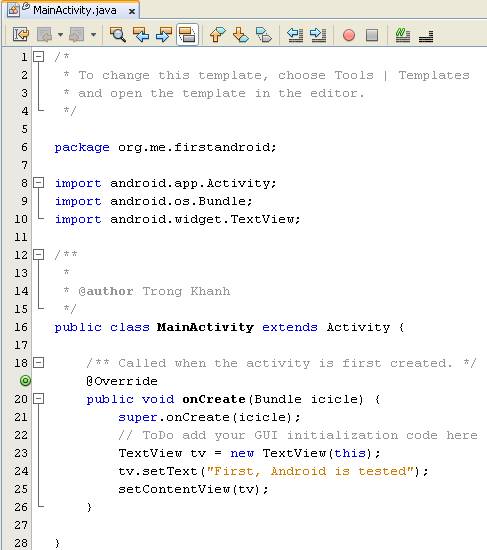Select the MainActivity.java editor tab
The width and height of the screenshot is (487, 550).
(x=74, y=11)
